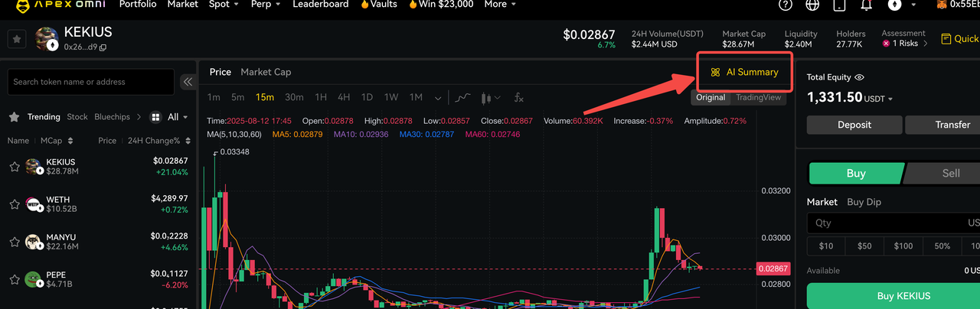Star the WETH token row
Image resolution: width=980 pixels, height=309 pixels.
15,204
